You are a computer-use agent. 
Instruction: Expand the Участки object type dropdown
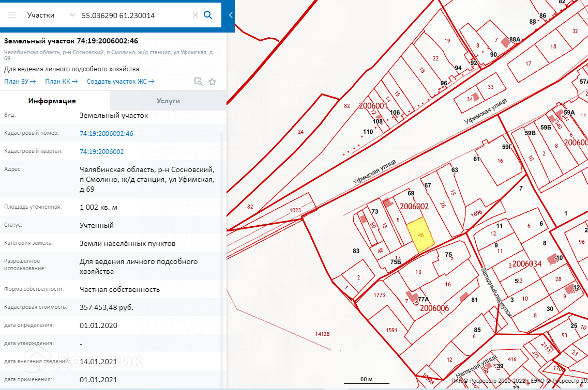(x=72, y=15)
